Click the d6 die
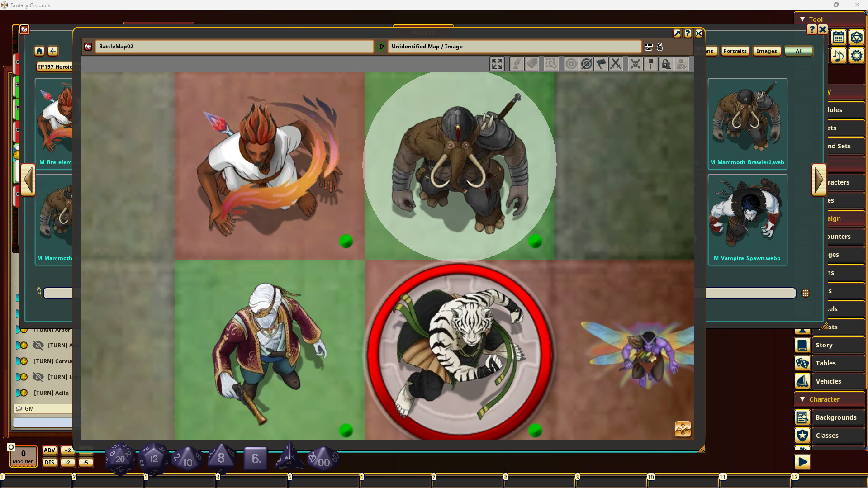Viewport: 868px width, 488px height. click(256, 459)
